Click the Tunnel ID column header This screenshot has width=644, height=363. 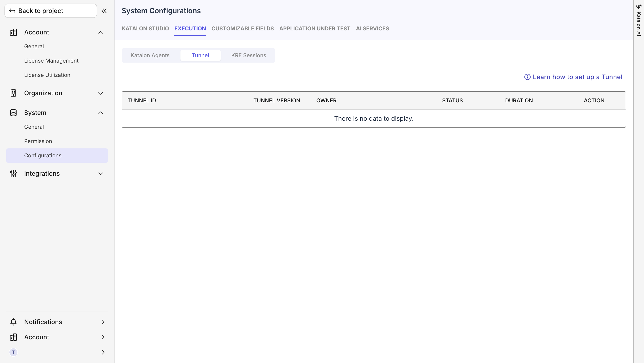(142, 100)
